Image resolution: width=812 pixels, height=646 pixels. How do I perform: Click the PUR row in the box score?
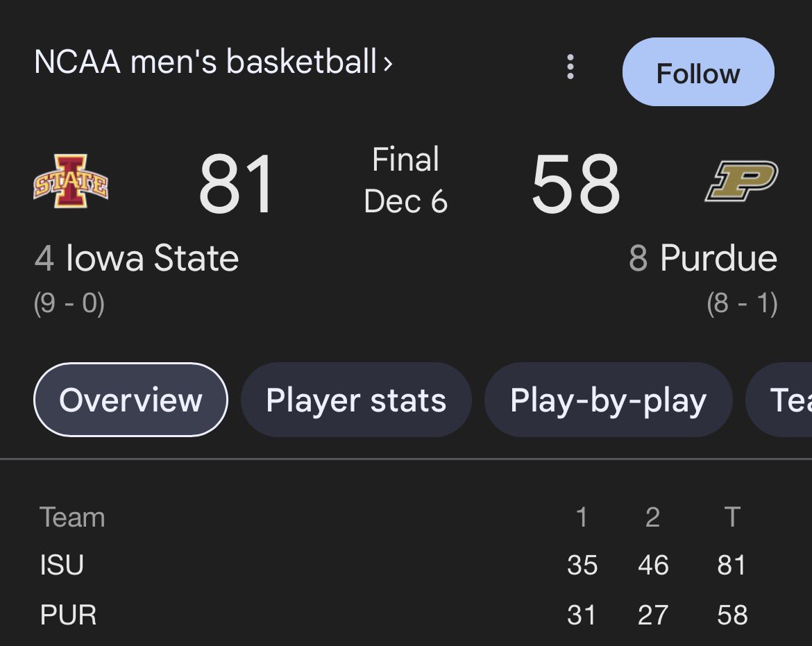pos(394,615)
